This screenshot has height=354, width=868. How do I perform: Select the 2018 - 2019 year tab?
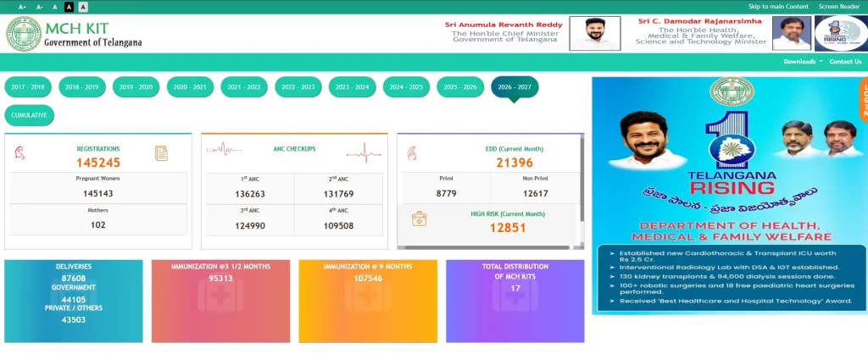[x=82, y=87]
